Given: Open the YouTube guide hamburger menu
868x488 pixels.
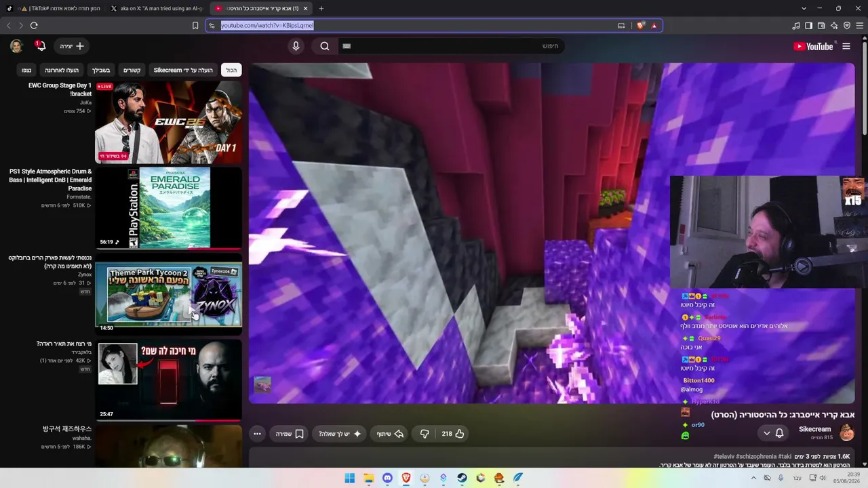Looking at the screenshot, I should point(846,46).
